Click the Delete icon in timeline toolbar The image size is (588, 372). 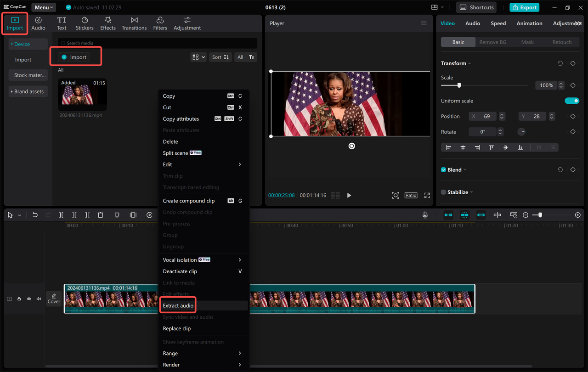click(x=101, y=215)
